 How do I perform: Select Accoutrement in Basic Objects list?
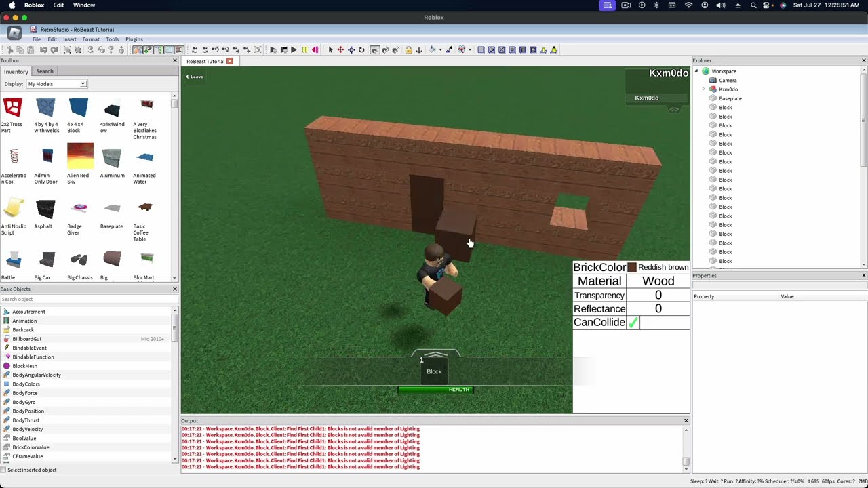point(28,312)
